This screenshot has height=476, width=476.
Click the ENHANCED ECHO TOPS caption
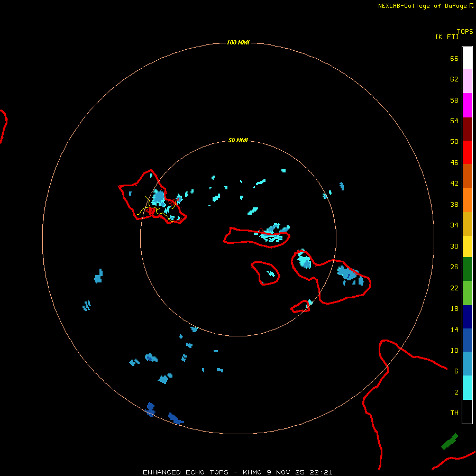[x=186, y=472]
